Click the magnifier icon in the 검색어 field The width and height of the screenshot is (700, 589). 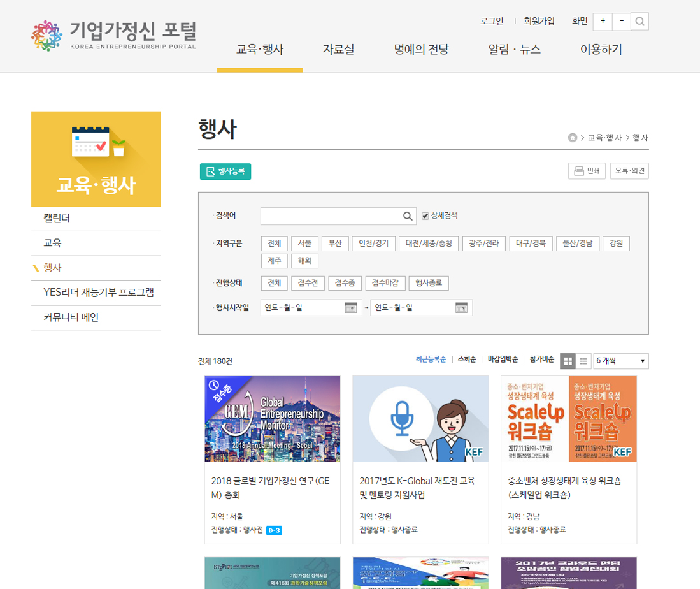[408, 216]
